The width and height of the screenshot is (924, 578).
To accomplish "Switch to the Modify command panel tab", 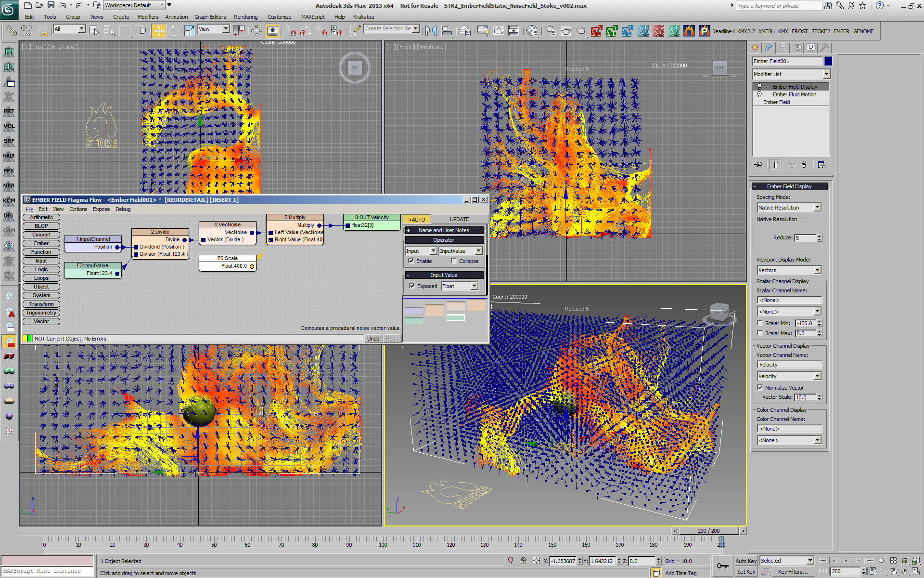I will pos(769,47).
